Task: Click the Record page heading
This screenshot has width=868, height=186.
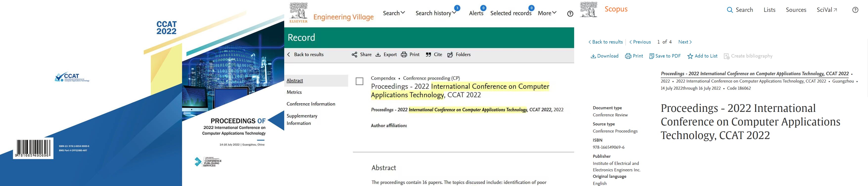Action: pyautogui.click(x=301, y=37)
